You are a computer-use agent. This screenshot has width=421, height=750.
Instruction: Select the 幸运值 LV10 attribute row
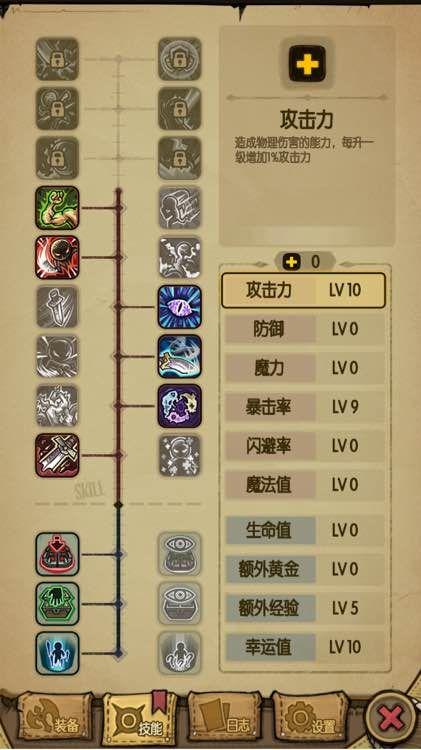(305, 647)
